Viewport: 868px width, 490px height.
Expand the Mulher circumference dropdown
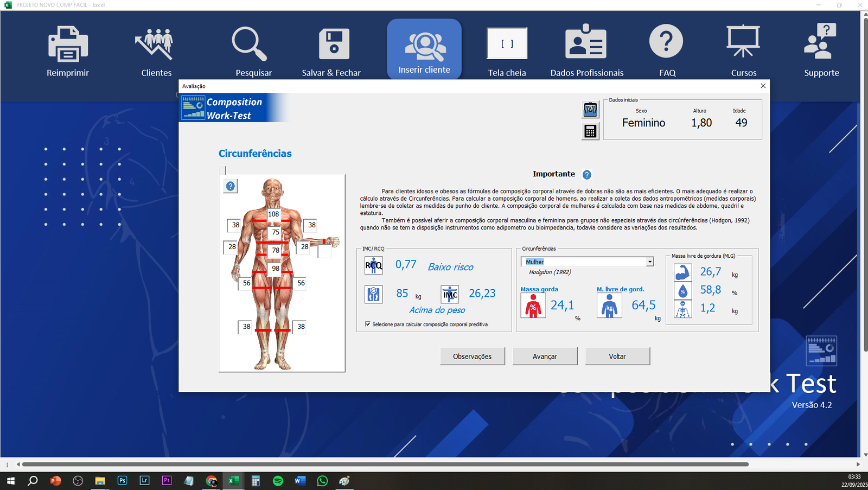point(649,262)
